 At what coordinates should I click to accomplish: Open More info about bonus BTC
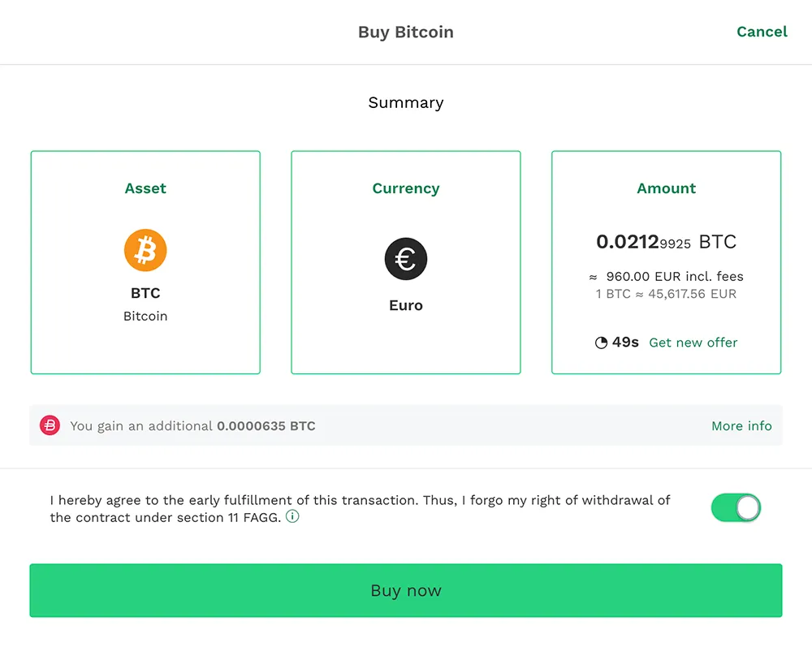[x=741, y=425]
